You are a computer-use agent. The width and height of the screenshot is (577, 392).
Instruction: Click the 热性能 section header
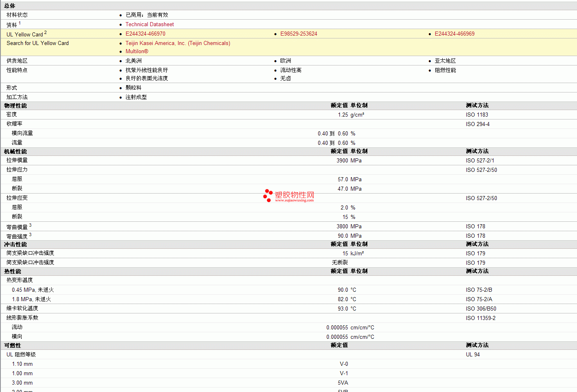pos(13,272)
